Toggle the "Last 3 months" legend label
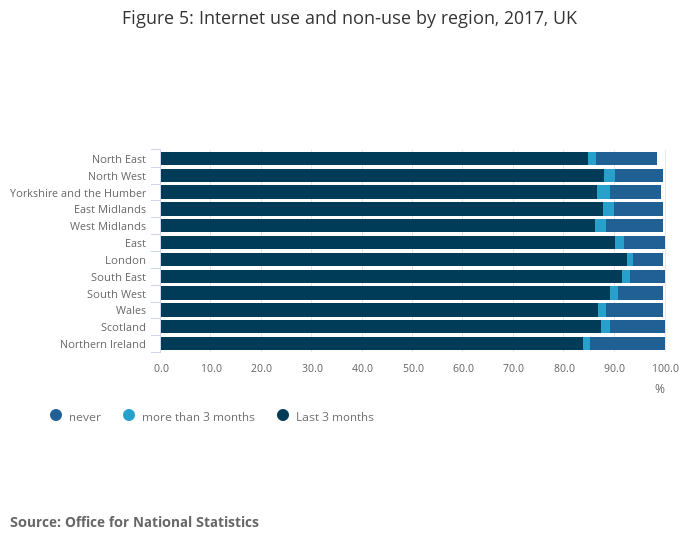 [x=334, y=417]
